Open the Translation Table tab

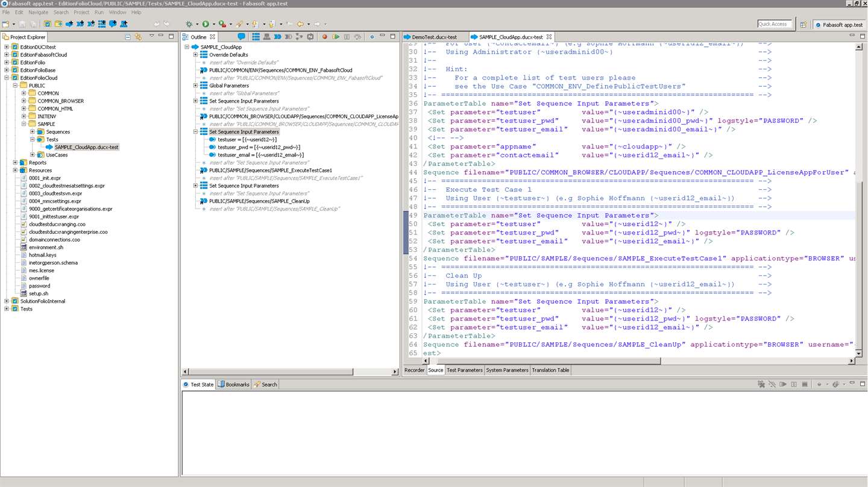pos(550,370)
